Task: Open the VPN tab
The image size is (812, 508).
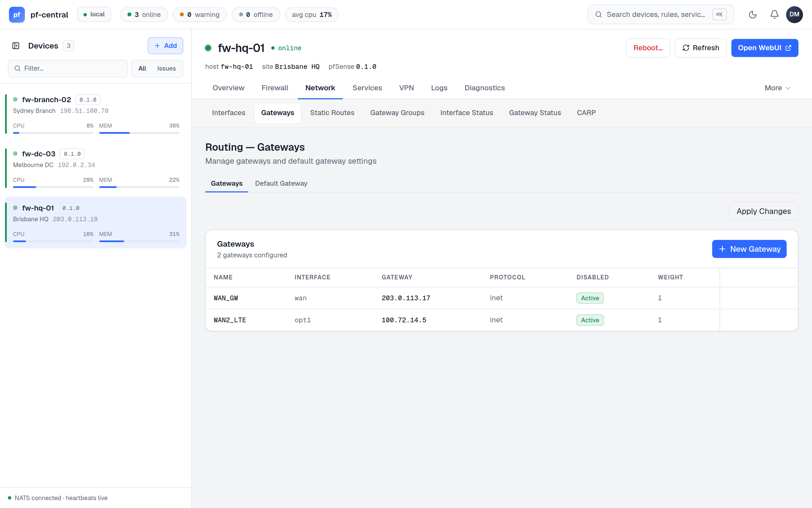Action: 406,88
